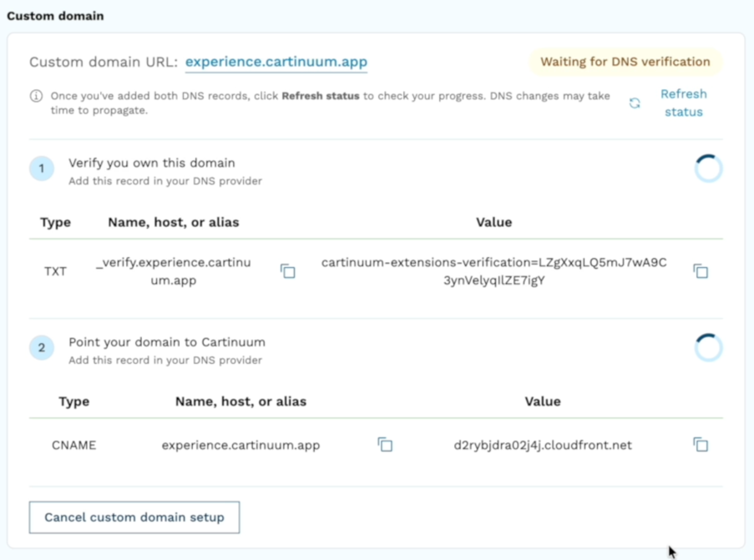Click the Value column header in CNAME table
Screen dimensions: 754x560
coord(543,401)
